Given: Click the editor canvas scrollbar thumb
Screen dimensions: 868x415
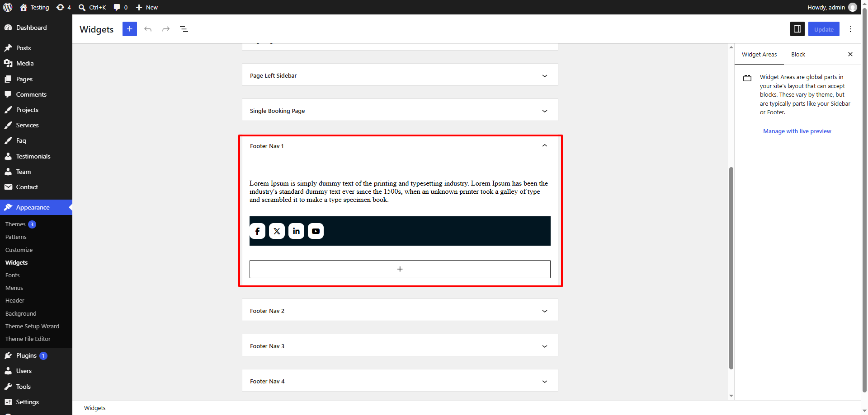Looking at the screenshot, I should (x=731, y=268).
